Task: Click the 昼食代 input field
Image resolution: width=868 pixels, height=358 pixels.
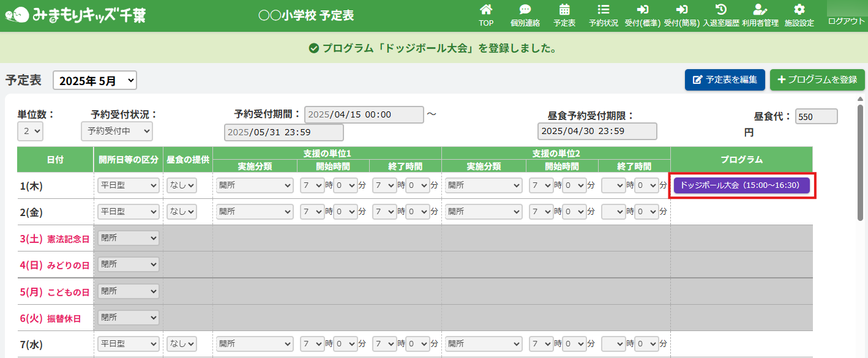Action: click(816, 117)
